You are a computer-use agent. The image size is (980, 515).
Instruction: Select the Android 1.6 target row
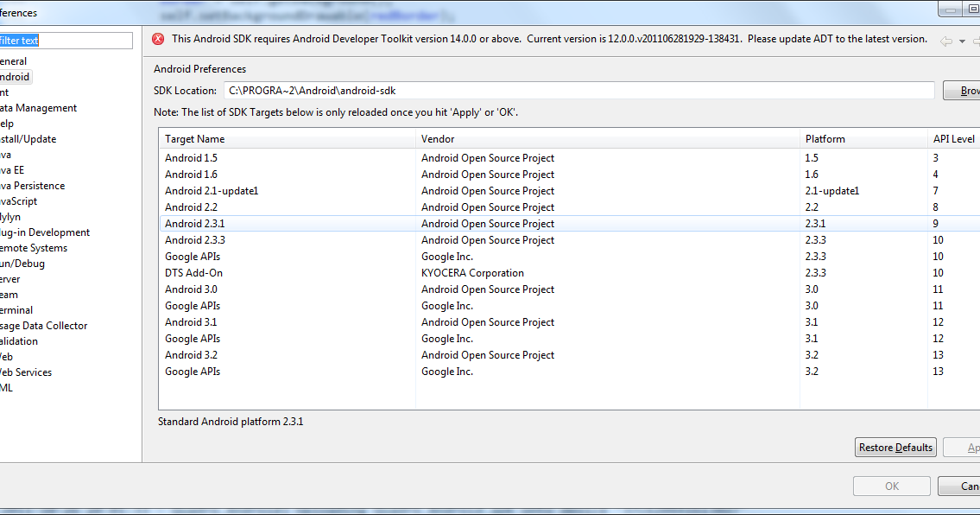[569, 175]
